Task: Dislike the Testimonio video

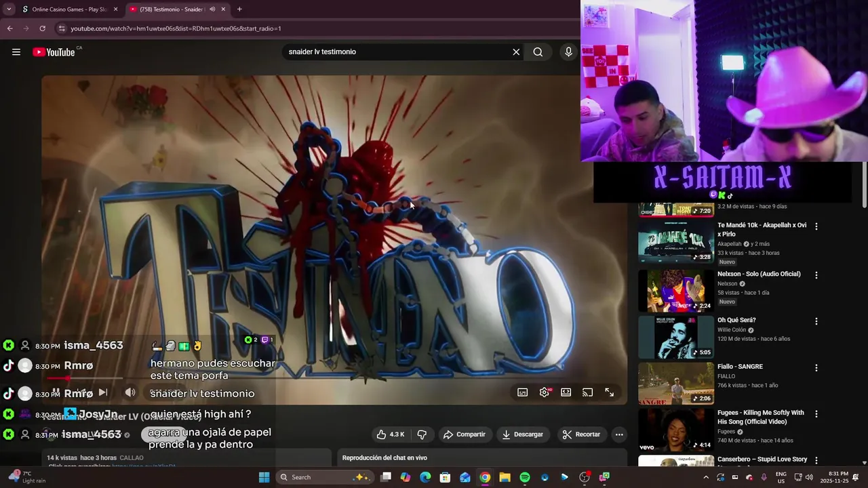Action: [x=422, y=434]
